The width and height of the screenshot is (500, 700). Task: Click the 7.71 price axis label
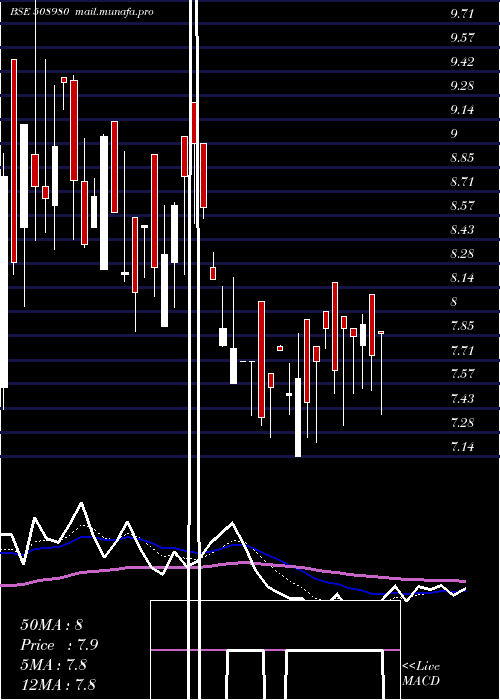(x=462, y=350)
